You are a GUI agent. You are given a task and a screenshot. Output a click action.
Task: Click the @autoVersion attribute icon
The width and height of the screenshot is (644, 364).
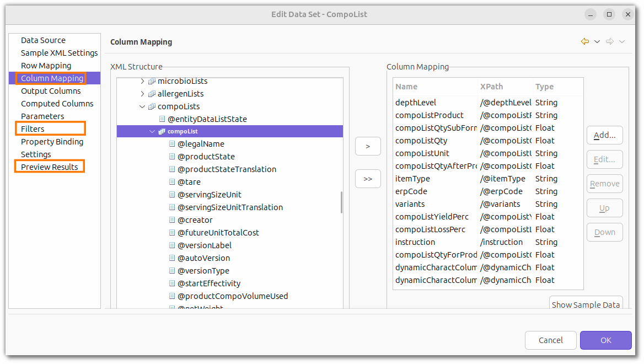coord(172,259)
